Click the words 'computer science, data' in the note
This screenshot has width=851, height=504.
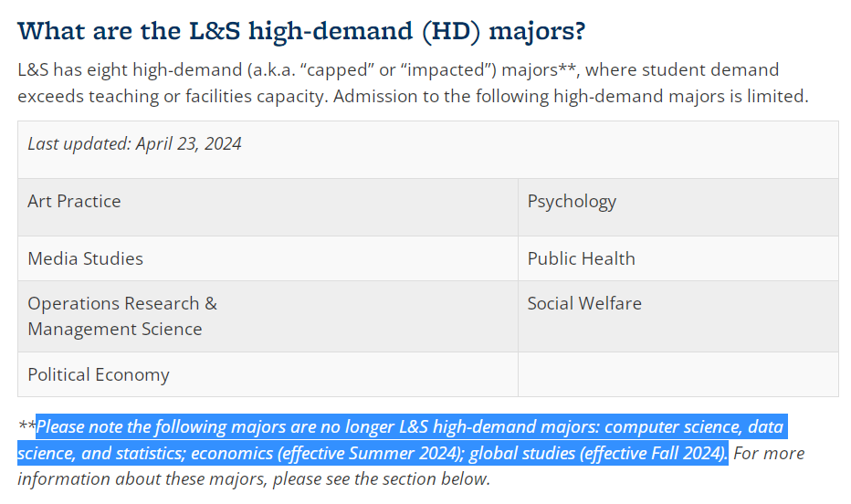tap(694, 427)
